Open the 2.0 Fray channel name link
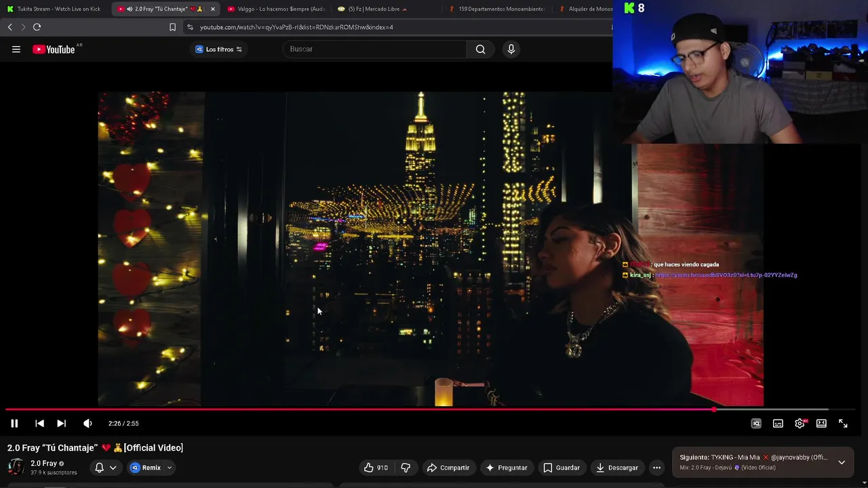The width and height of the screenshot is (868, 488). (x=43, y=464)
